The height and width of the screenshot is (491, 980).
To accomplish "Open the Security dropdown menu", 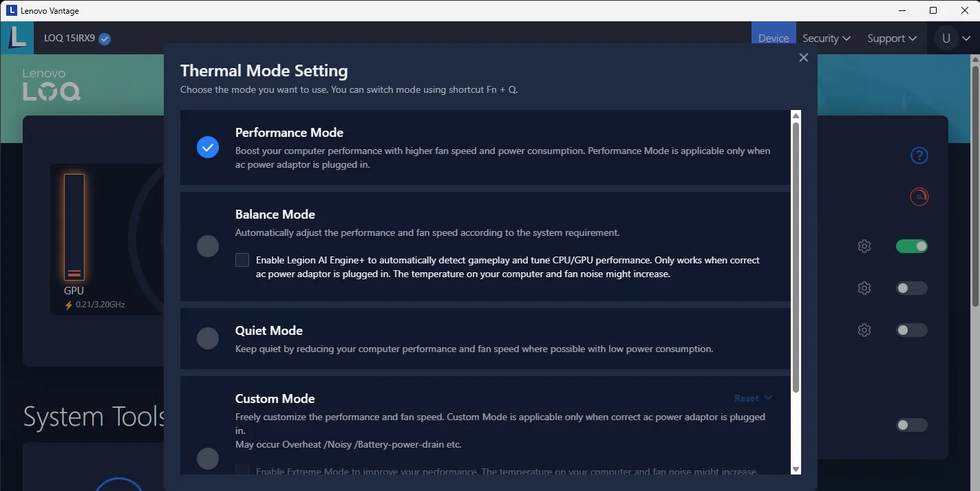I will click(x=827, y=39).
